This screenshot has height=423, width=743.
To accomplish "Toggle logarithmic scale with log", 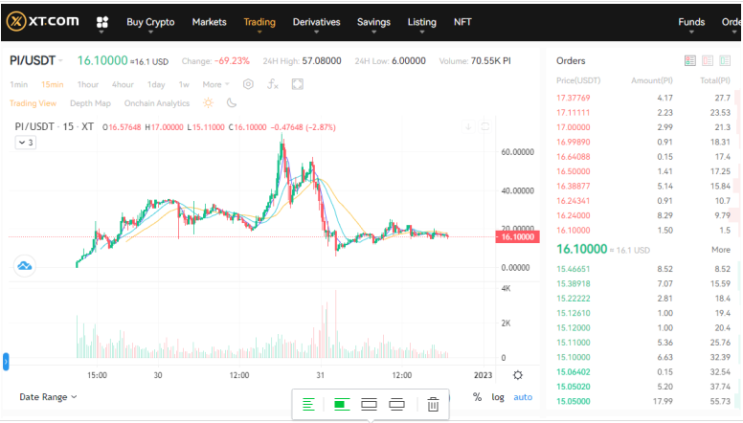I will [x=498, y=397].
